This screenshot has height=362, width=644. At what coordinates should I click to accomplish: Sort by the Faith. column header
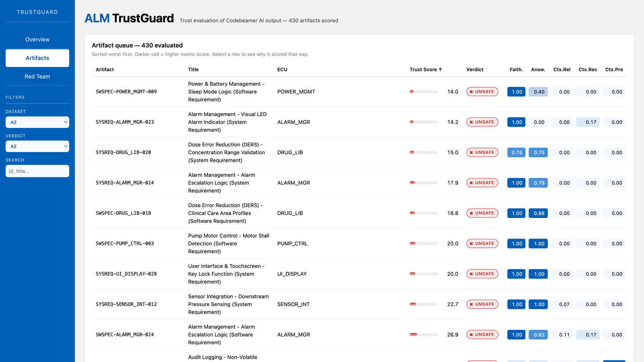tap(516, 70)
